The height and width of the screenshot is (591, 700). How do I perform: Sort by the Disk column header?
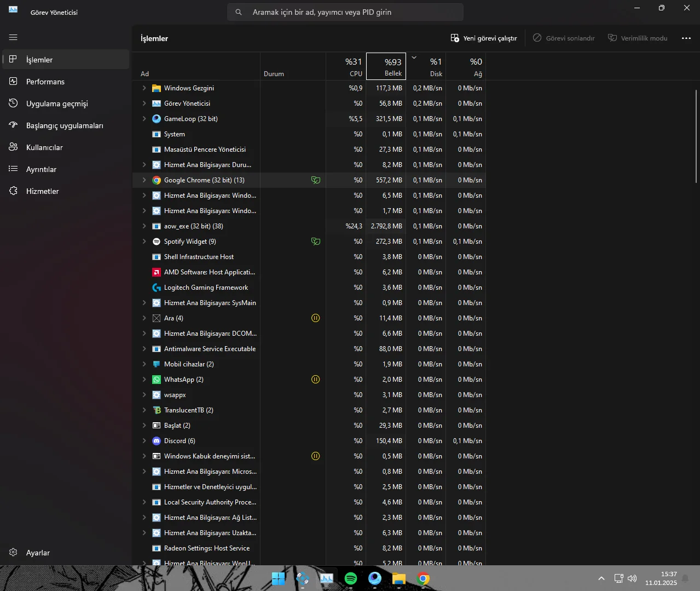[426, 67]
